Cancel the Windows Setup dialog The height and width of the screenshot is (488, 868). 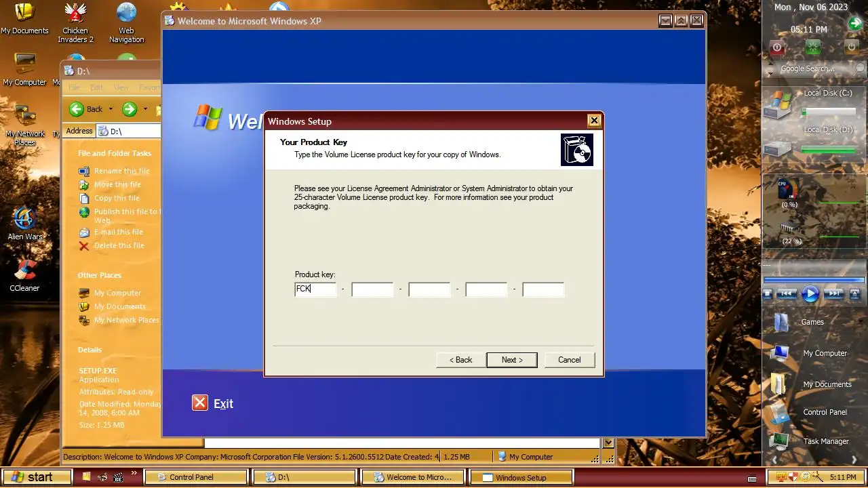pyautogui.click(x=570, y=360)
